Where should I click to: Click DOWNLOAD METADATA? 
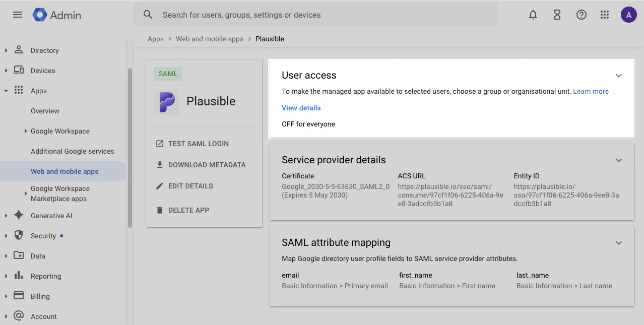click(x=207, y=165)
